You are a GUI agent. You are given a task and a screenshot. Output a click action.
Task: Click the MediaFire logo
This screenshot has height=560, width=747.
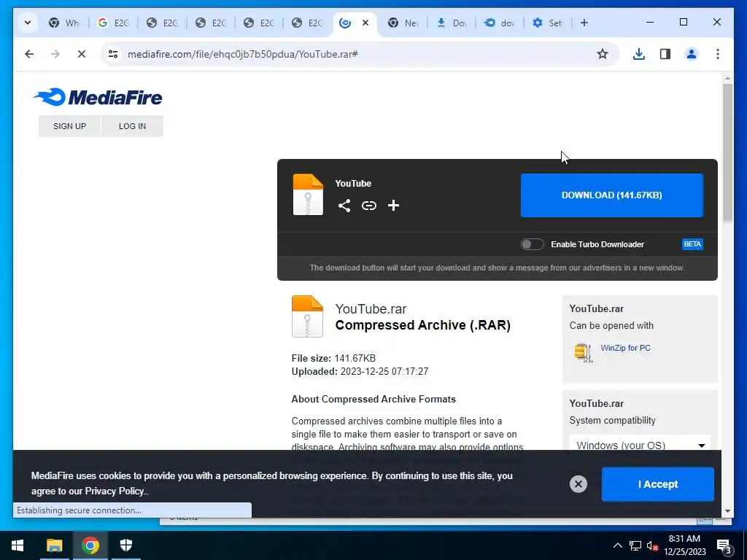(x=98, y=97)
